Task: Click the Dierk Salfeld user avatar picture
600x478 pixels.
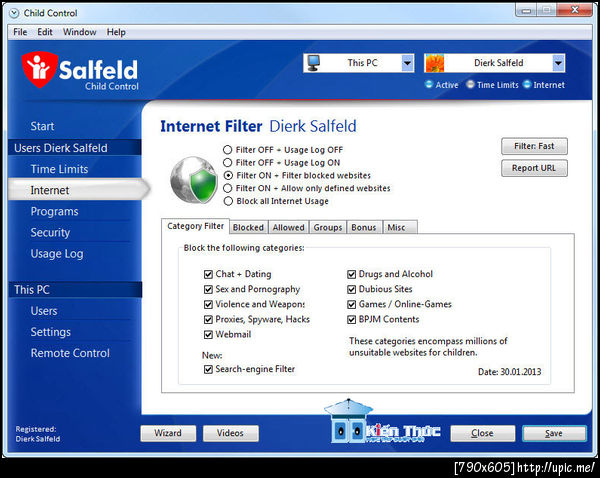Action: point(435,63)
